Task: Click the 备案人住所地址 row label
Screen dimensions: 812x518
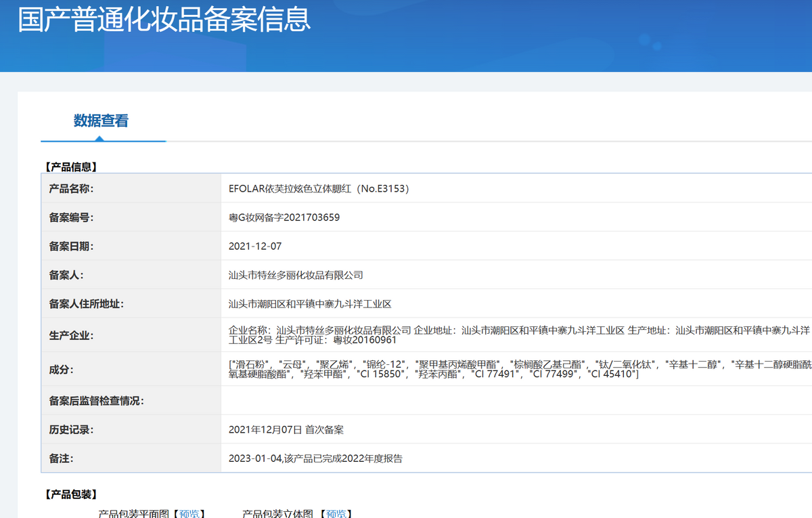Action: pos(87,305)
